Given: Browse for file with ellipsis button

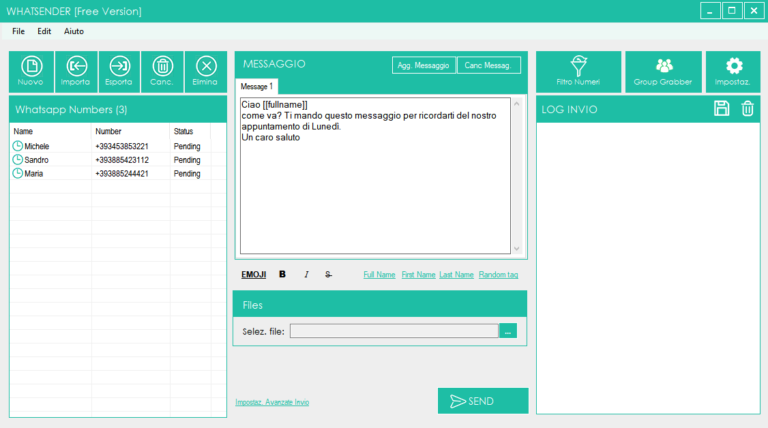Looking at the screenshot, I should (508, 331).
